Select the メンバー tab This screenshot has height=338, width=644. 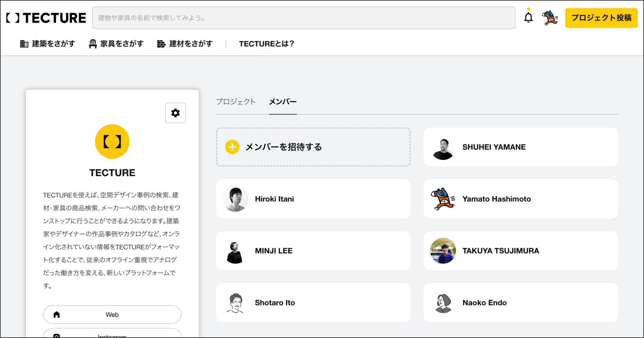point(282,102)
